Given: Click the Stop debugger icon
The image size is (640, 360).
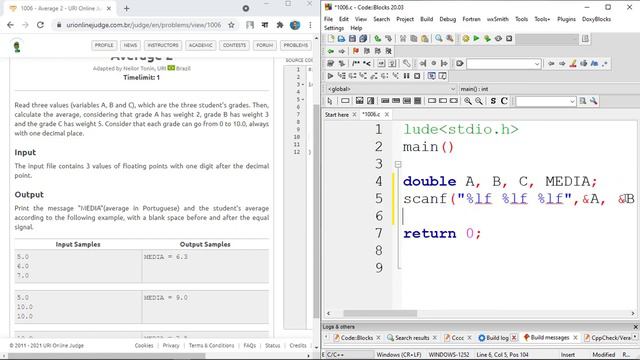Looking at the screenshot, I should pos(417,76).
